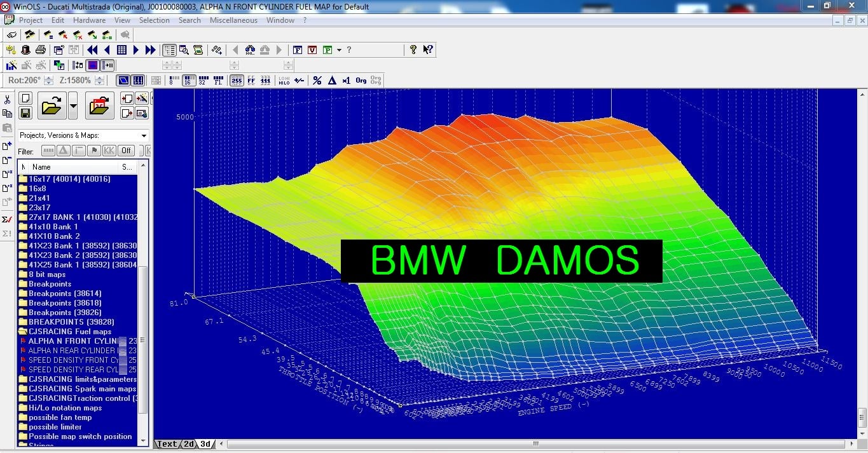
Task: Go forward with single right blue arrow
Action: pos(136,50)
